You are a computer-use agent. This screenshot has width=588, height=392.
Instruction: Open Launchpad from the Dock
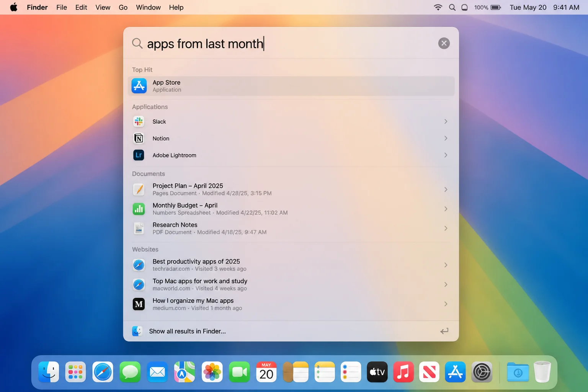(x=75, y=372)
